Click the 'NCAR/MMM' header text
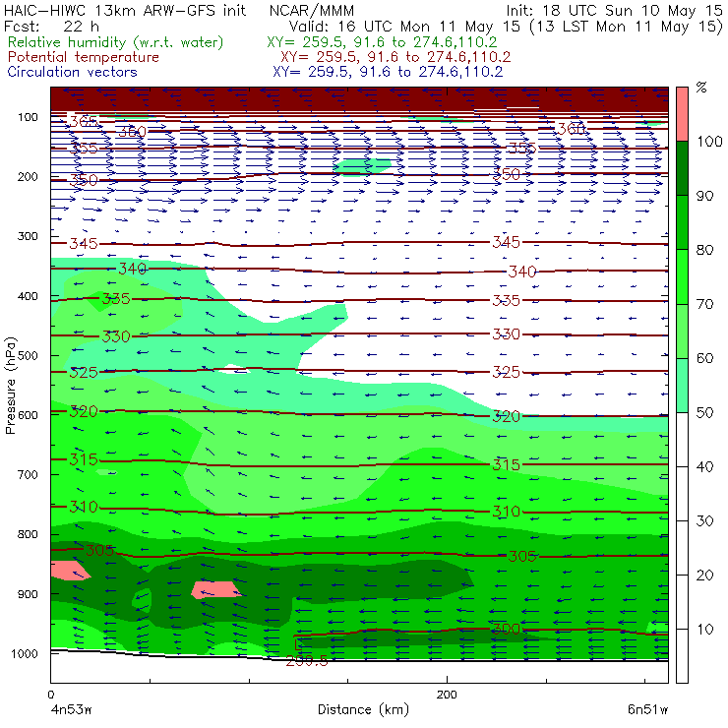This screenshot has height=728, width=728. (312, 10)
